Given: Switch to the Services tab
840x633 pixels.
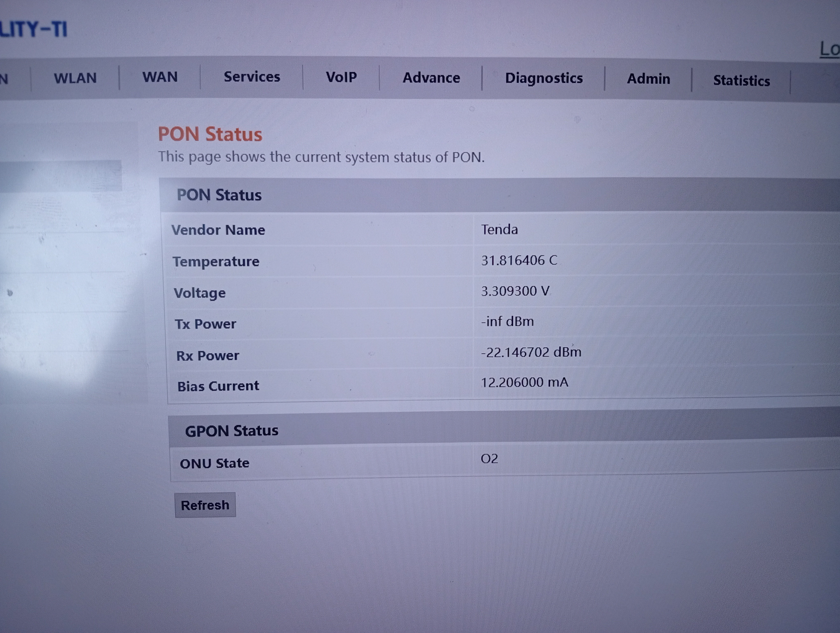Looking at the screenshot, I should pyautogui.click(x=252, y=77).
